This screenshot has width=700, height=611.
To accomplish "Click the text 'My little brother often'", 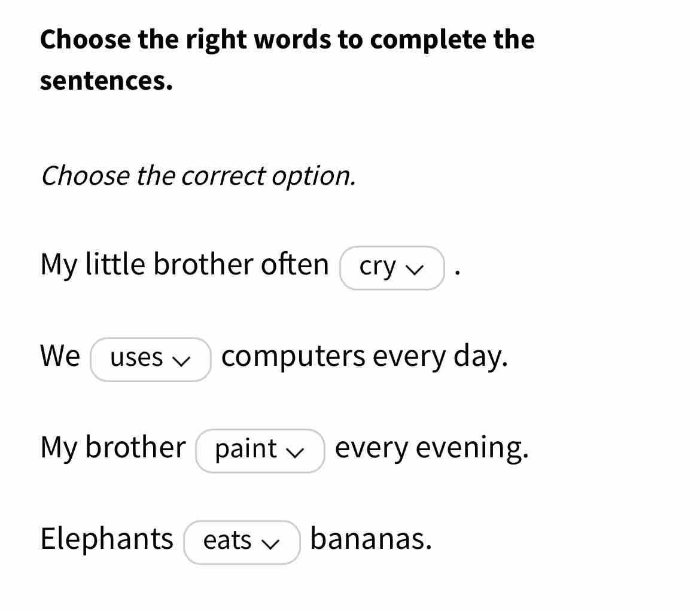I will point(184,265).
